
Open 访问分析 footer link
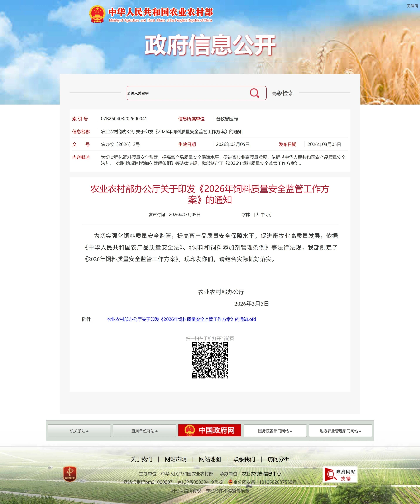tap(278, 459)
